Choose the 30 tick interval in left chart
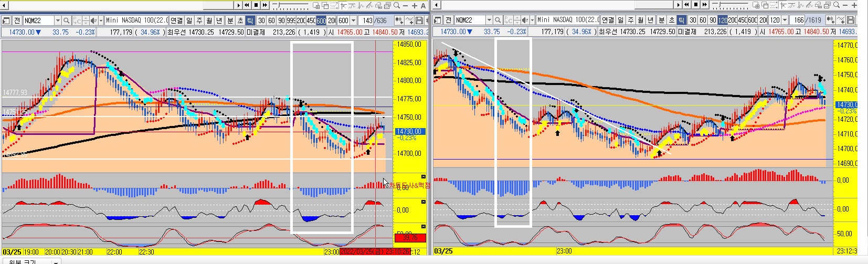 pyautogui.click(x=261, y=20)
